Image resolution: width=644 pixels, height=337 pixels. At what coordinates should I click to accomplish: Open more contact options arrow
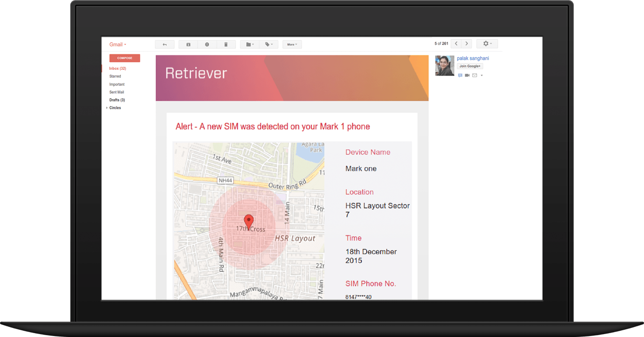coord(482,76)
